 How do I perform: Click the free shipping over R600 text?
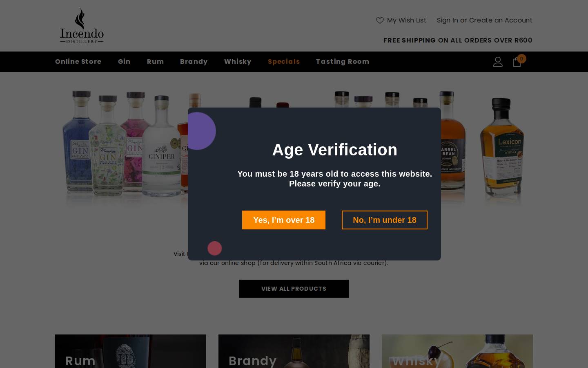458,40
